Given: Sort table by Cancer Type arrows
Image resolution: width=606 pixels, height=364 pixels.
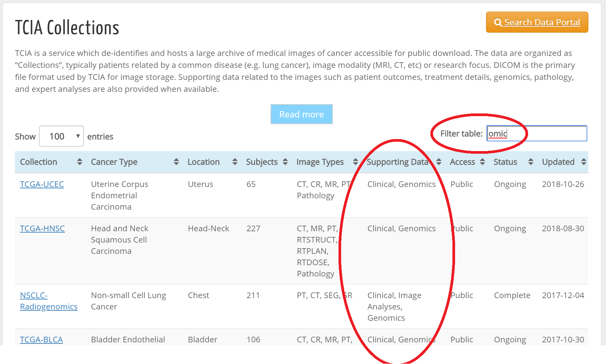Looking at the screenshot, I should pos(176,162).
